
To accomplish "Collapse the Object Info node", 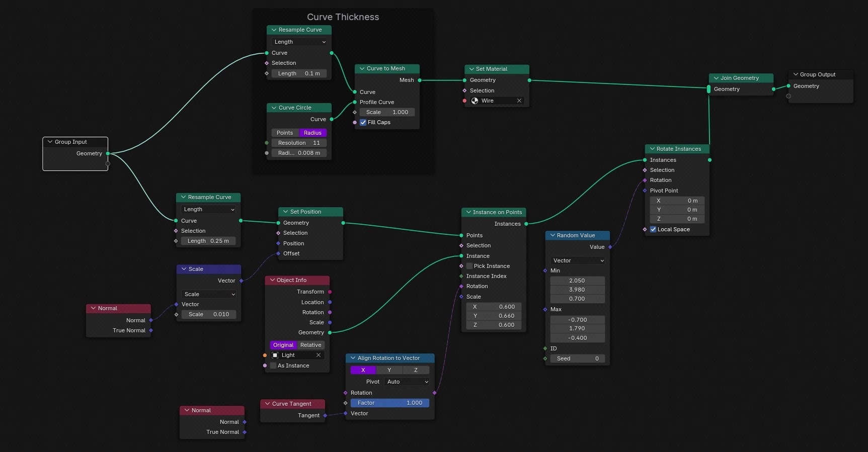I will tap(272, 280).
